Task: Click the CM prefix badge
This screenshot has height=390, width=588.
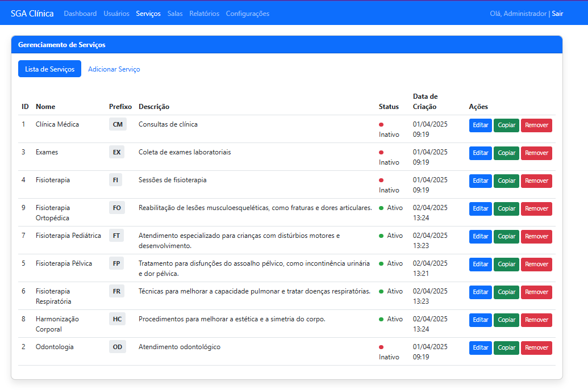Action: pyautogui.click(x=118, y=124)
